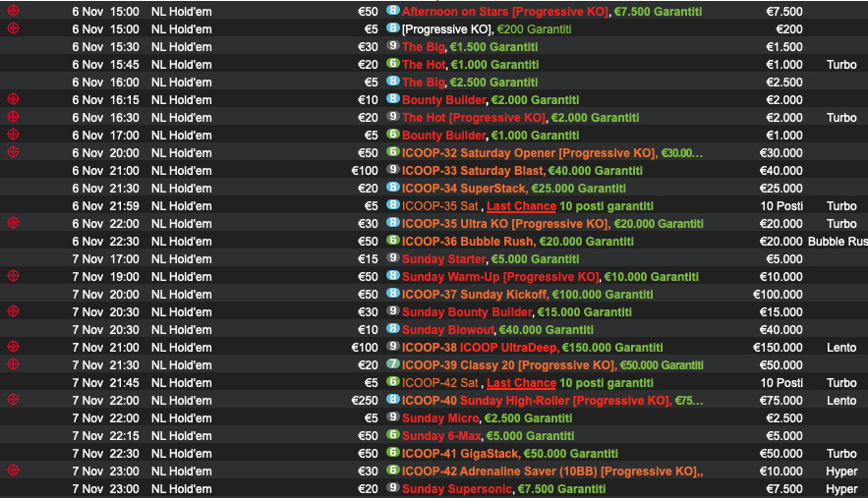Screen dimensions: 868x498
Task: Click the Hyper label on the Sunday Supersonic row
Action: pos(841,490)
